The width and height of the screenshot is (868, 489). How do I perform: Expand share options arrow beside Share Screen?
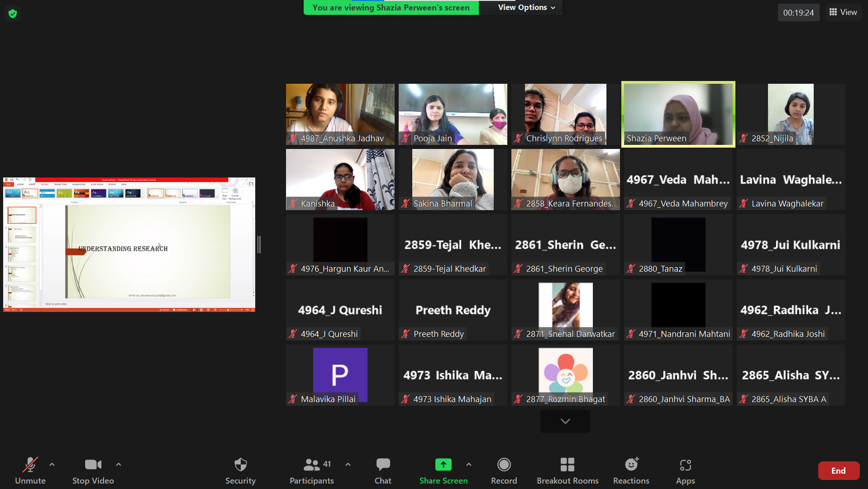point(469,465)
